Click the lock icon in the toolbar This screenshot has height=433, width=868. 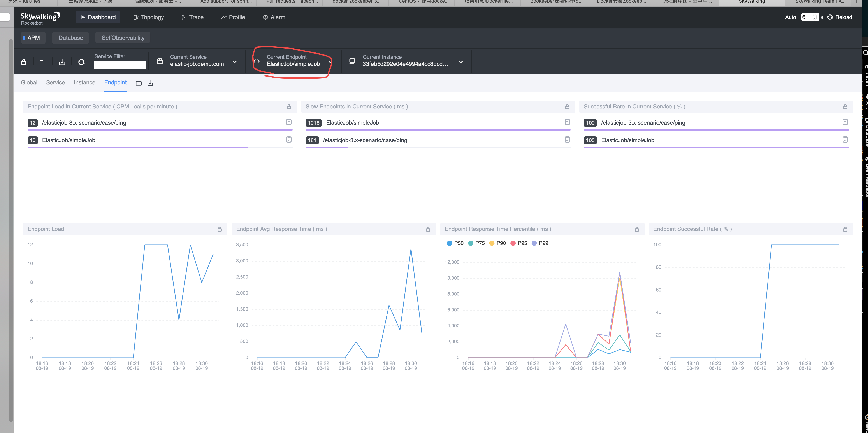click(x=24, y=62)
